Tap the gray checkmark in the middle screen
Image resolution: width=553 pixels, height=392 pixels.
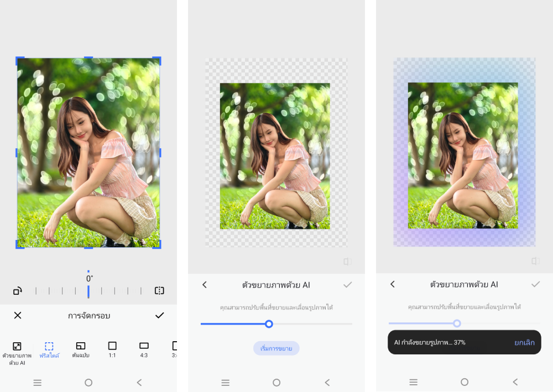tap(347, 285)
